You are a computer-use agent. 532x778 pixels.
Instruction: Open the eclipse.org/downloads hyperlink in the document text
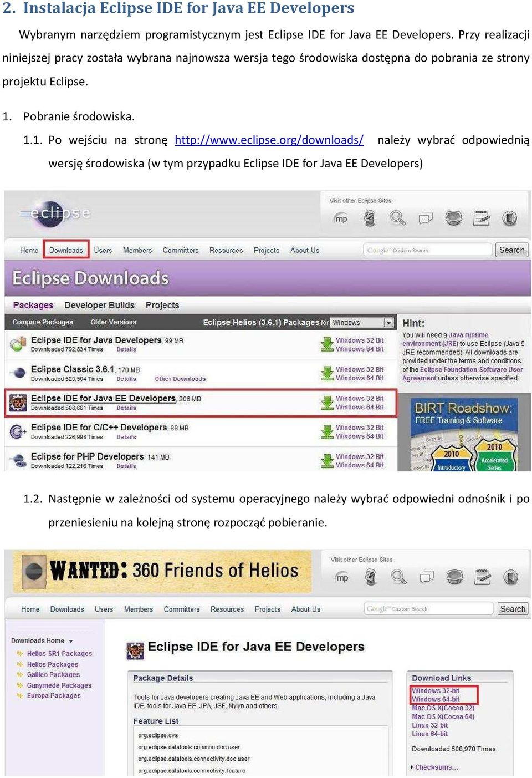click(x=269, y=140)
